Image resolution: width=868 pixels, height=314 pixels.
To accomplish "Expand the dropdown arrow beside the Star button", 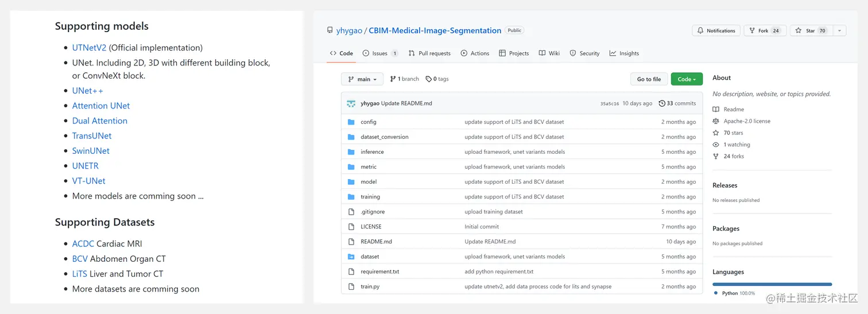I will tap(839, 30).
